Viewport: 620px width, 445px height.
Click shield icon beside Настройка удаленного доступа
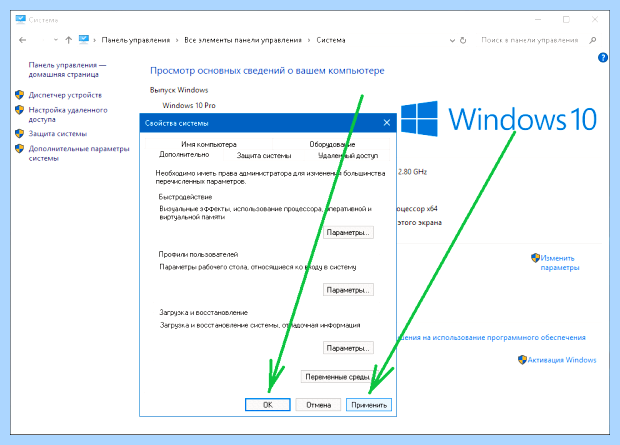(19, 110)
